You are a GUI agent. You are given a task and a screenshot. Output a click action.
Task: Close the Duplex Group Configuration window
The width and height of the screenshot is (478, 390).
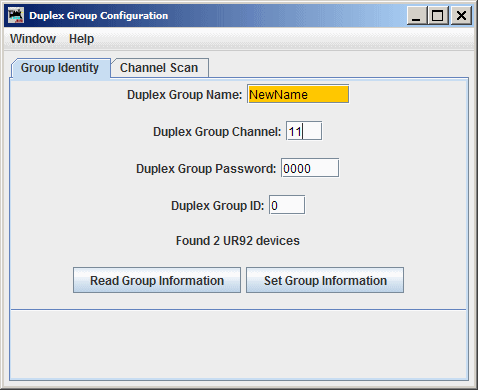[461, 16]
